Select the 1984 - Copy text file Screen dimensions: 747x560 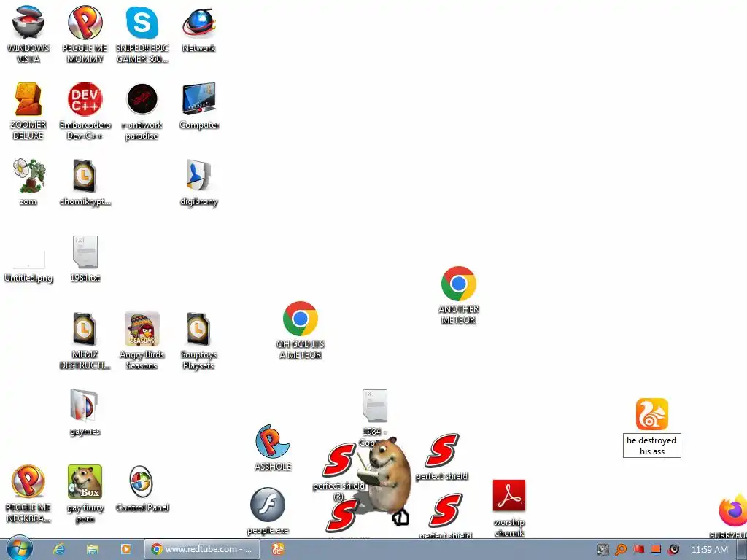coord(375,405)
